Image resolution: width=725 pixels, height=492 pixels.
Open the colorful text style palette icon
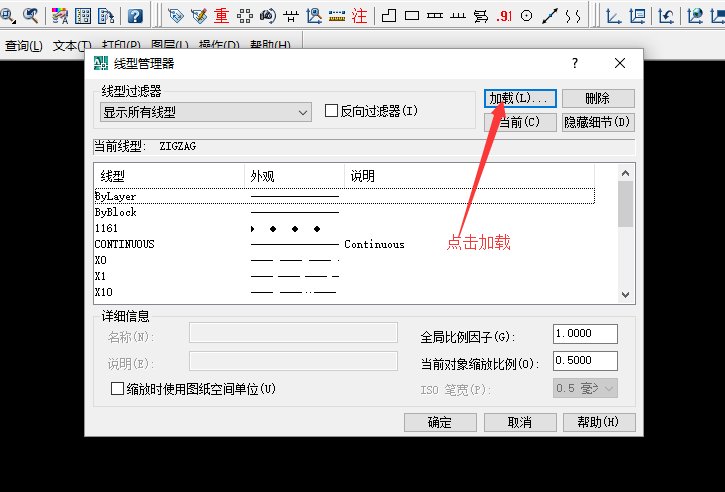tap(60, 16)
